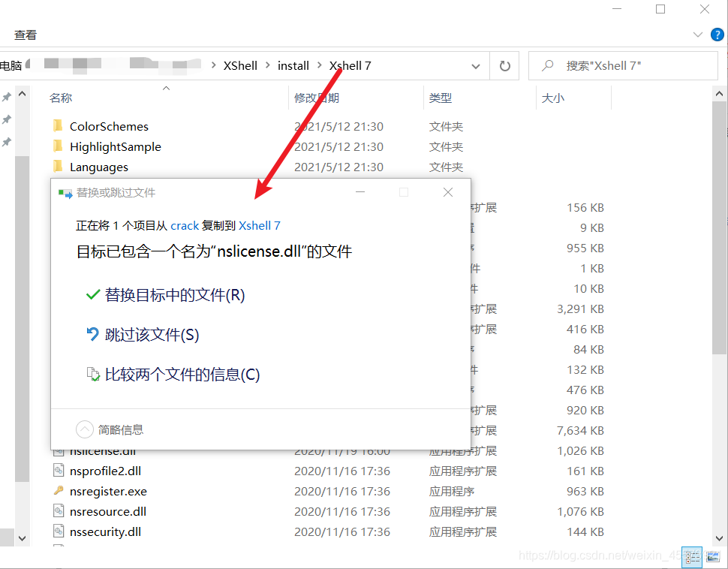
Task: Click navigation pane scroll down arrow
Action: pyautogui.click(x=22, y=538)
